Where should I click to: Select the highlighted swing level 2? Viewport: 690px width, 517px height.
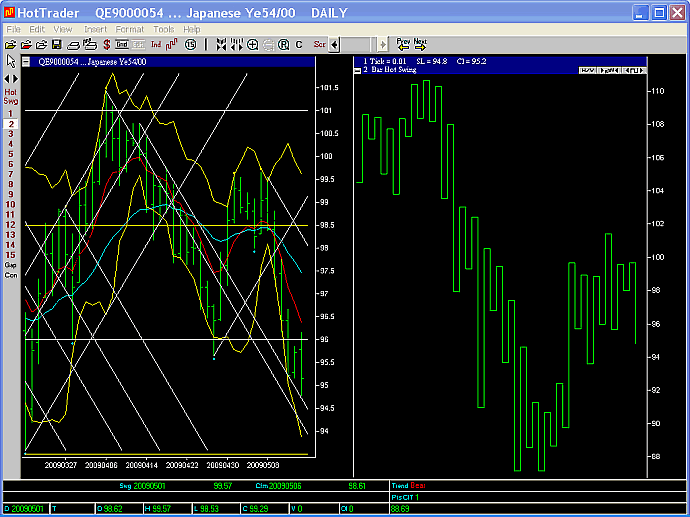(x=11, y=124)
